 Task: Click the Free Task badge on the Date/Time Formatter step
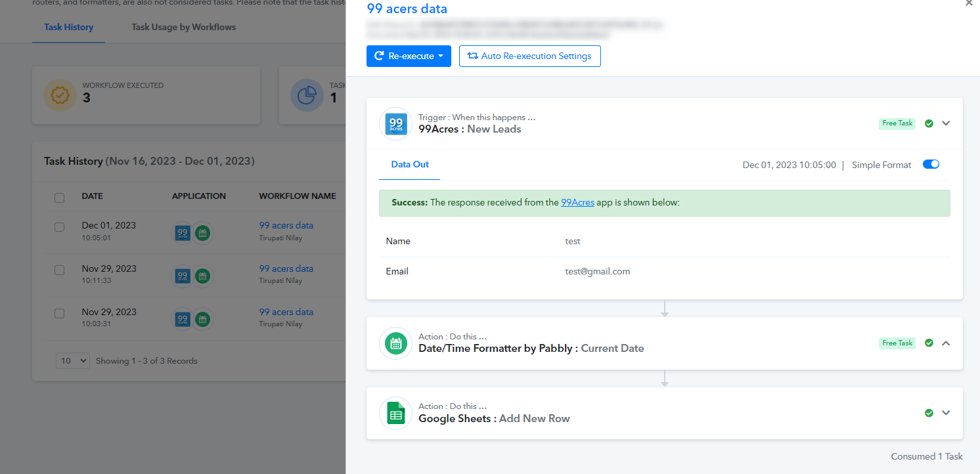click(897, 343)
